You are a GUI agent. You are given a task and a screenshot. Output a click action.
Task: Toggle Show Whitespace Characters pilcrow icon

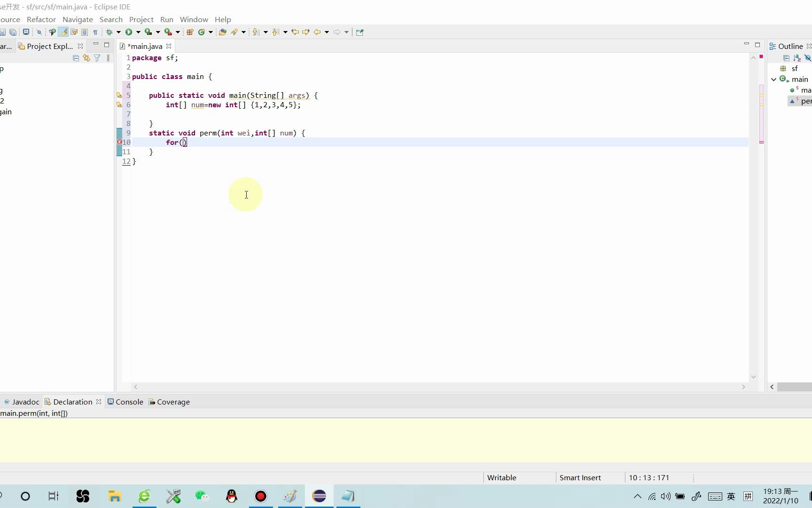click(95, 32)
